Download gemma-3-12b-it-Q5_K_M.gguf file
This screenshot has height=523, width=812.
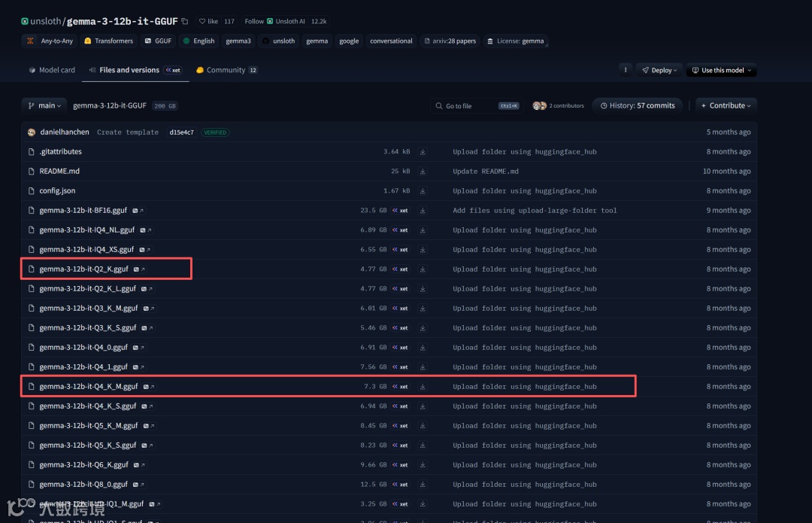[x=423, y=426]
